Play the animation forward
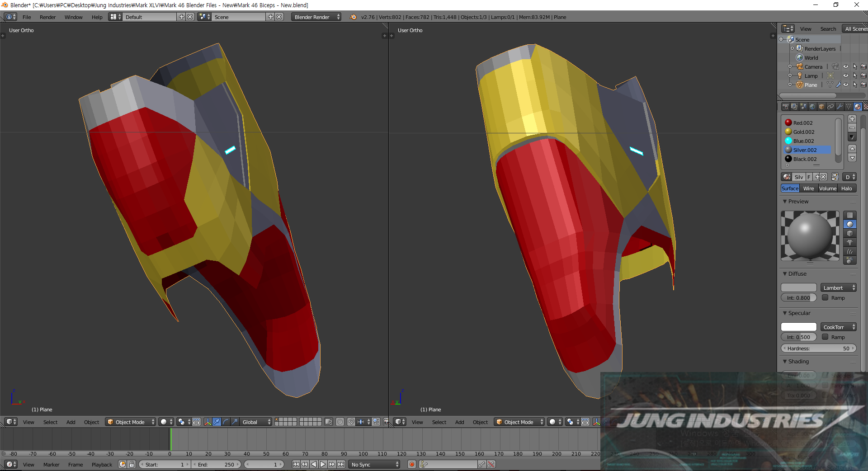 coord(323,464)
